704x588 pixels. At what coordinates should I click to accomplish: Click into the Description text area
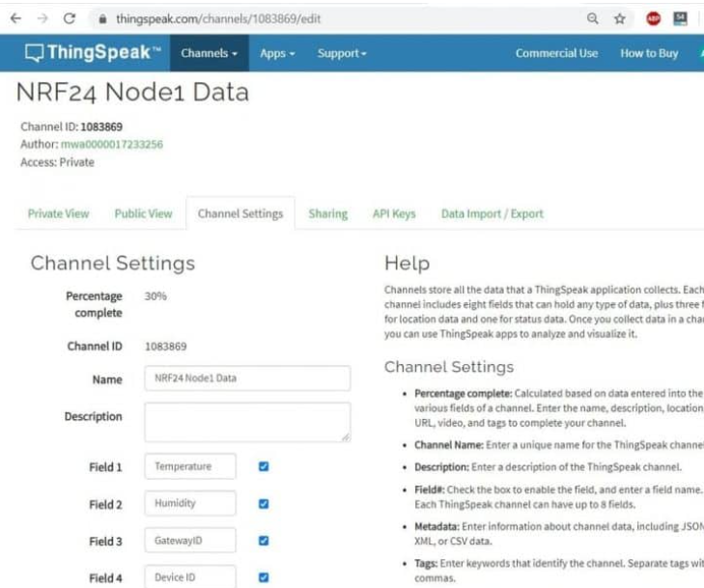pyautogui.click(x=247, y=422)
